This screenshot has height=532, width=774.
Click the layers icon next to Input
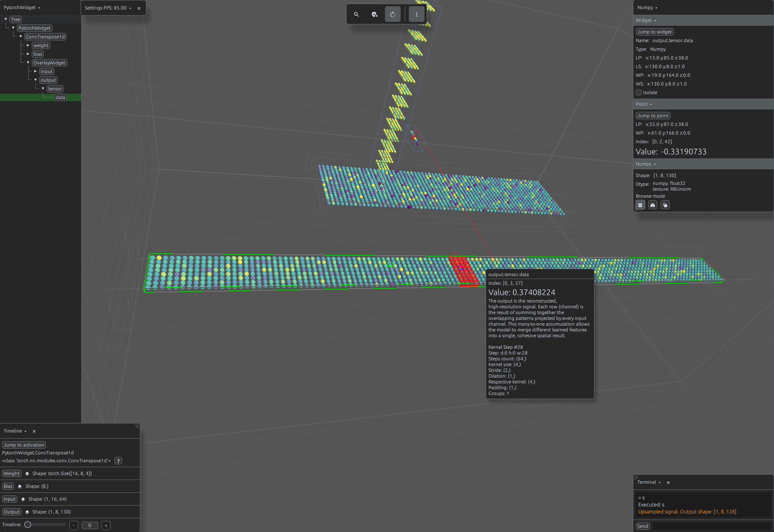click(x=23, y=499)
